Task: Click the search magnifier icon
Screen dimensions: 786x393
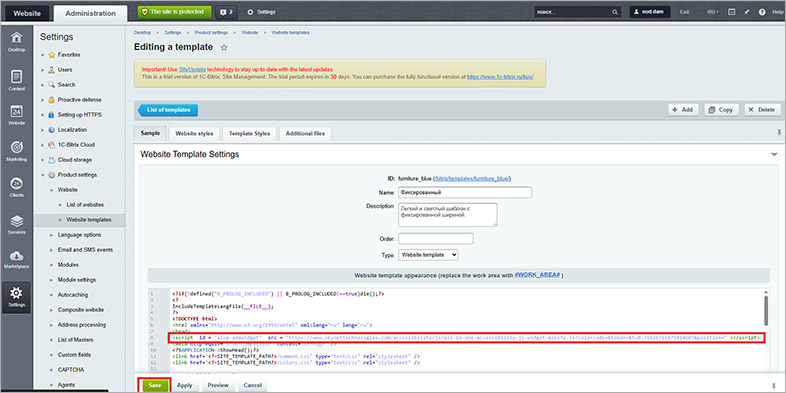Action: click(615, 12)
